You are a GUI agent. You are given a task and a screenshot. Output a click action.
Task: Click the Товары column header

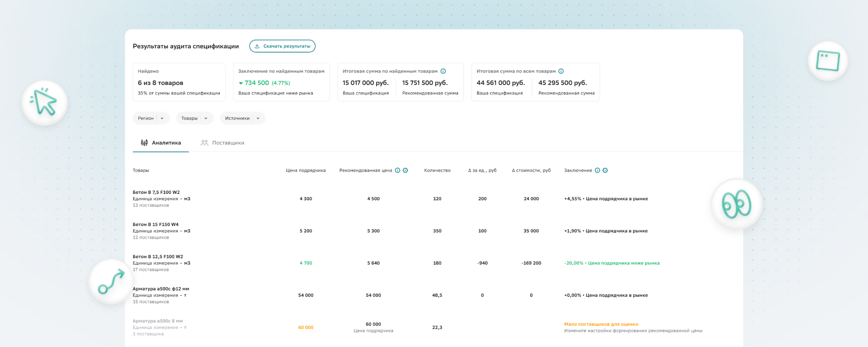tap(141, 170)
